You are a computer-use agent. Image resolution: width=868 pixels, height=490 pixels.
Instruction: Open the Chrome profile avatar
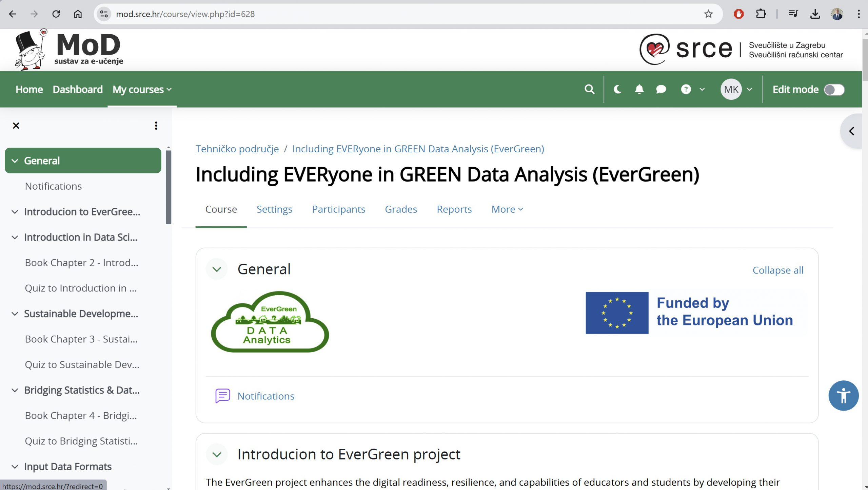[837, 14]
